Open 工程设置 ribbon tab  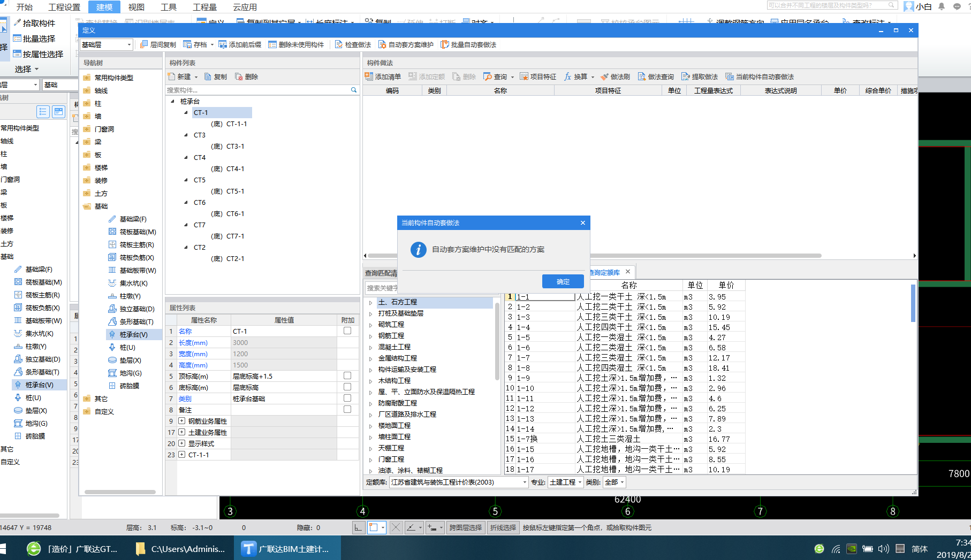(x=64, y=7)
